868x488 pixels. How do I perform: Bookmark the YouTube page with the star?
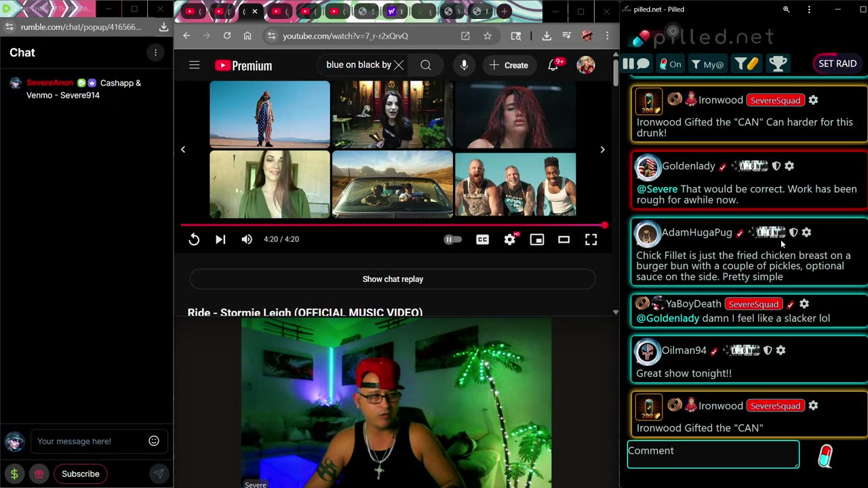[488, 36]
